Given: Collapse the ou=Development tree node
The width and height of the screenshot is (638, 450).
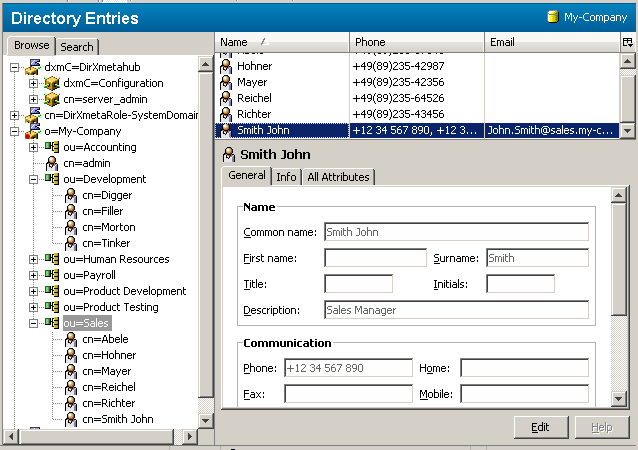Looking at the screenshot, I should [x=33, y=179].
